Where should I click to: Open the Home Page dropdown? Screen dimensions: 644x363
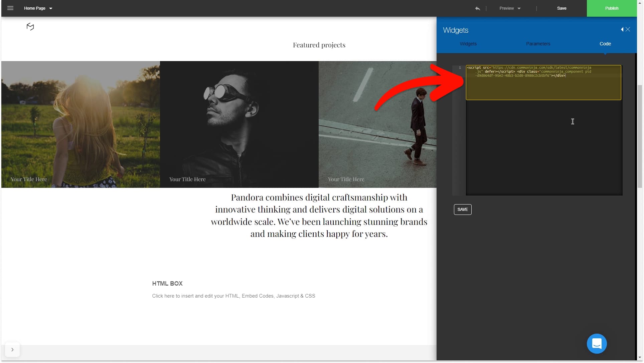tap(38, 8)
